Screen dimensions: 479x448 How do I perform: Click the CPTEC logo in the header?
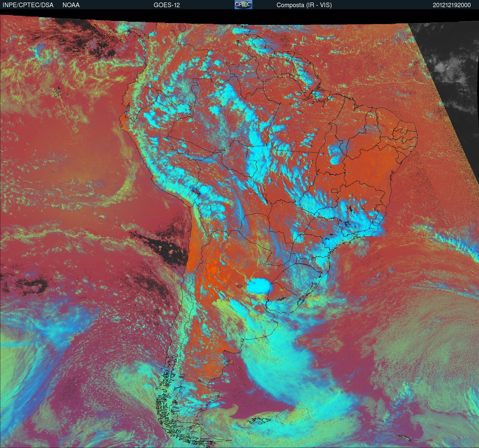[x=243, y=5]
